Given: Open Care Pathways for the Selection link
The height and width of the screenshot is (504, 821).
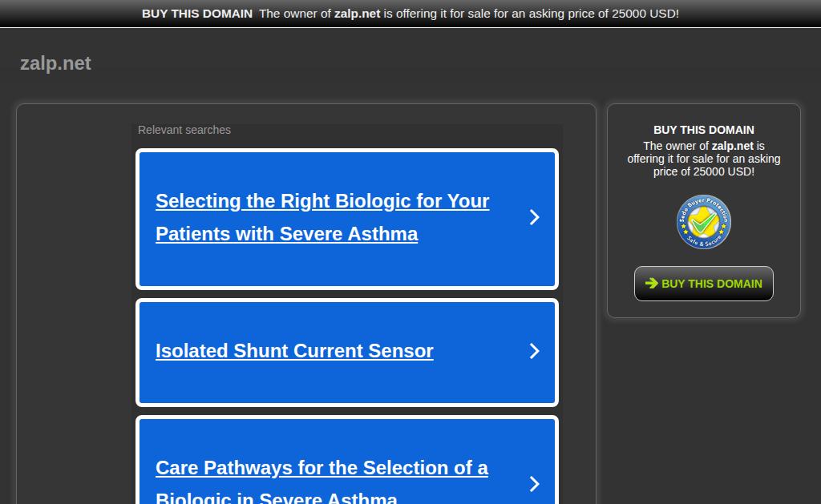Looking at the screenshot, I should click(322, 481).
